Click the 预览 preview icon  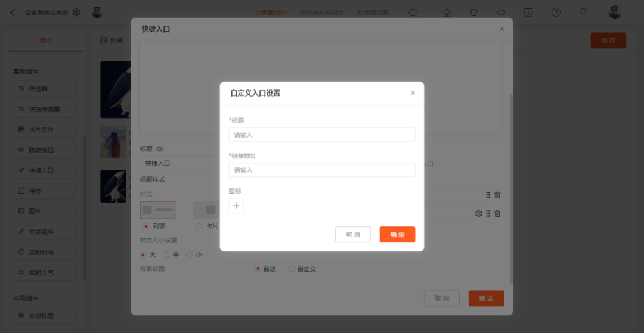click(104, 40)
